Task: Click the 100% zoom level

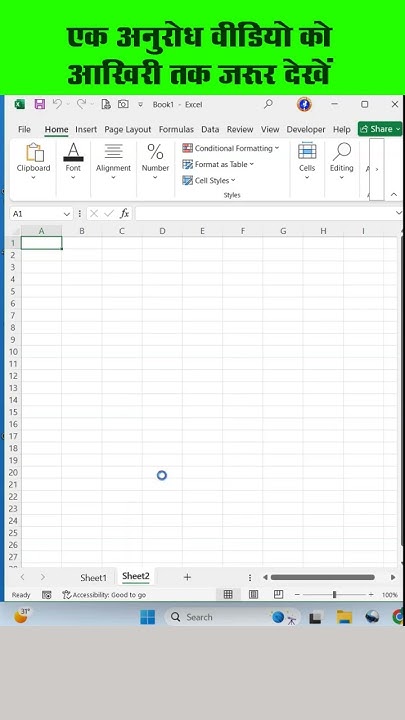Action: tap(390, 595)
